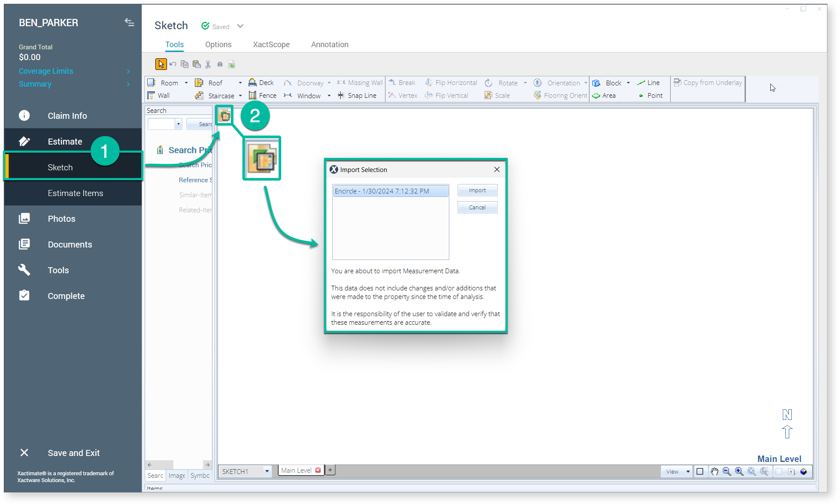Cancel the Import Selection dialog
Screen dimensions: 839x504
coord(477,207)
